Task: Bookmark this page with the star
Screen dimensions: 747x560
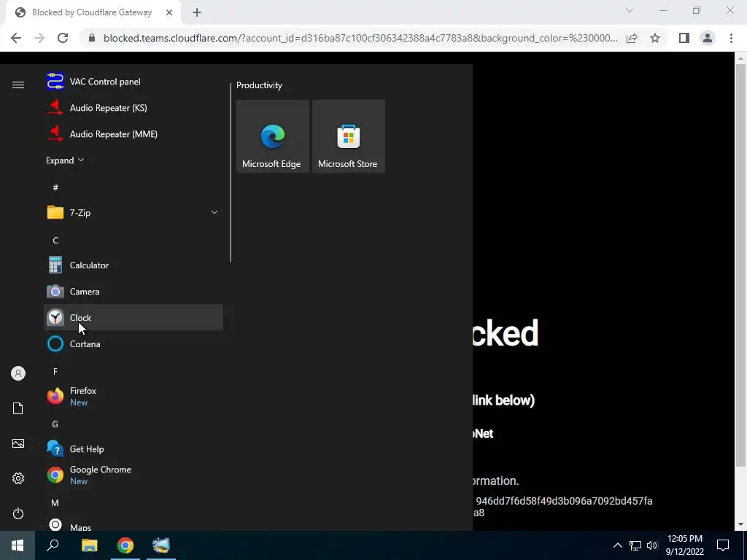Action: 655,38
